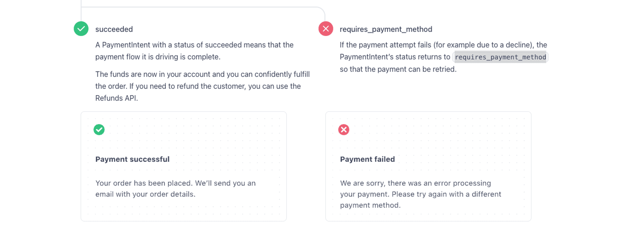Click the "Refunds API" text
The image size is (644, 242).
click(x=116, y=98)
